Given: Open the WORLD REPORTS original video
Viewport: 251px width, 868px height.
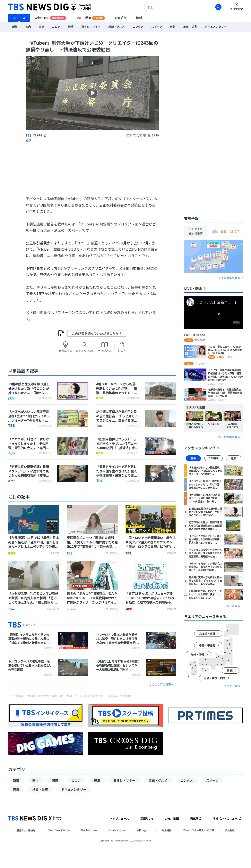Looking at the screenshot, I should click(232, 419).
